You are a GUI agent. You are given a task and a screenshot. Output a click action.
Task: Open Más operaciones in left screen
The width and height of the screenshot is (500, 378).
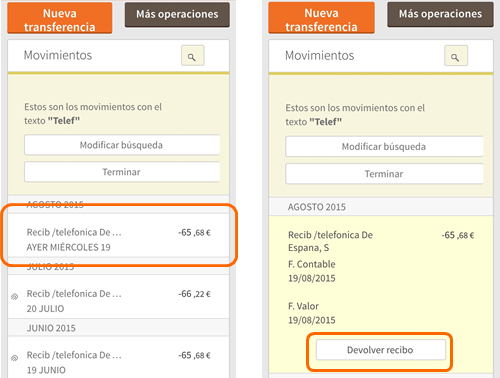coord(177,15)
